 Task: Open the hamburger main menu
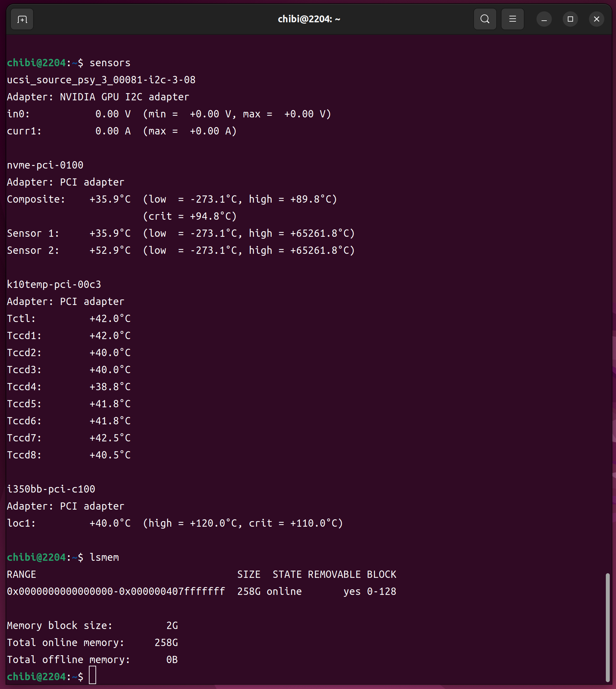point(512,19)
